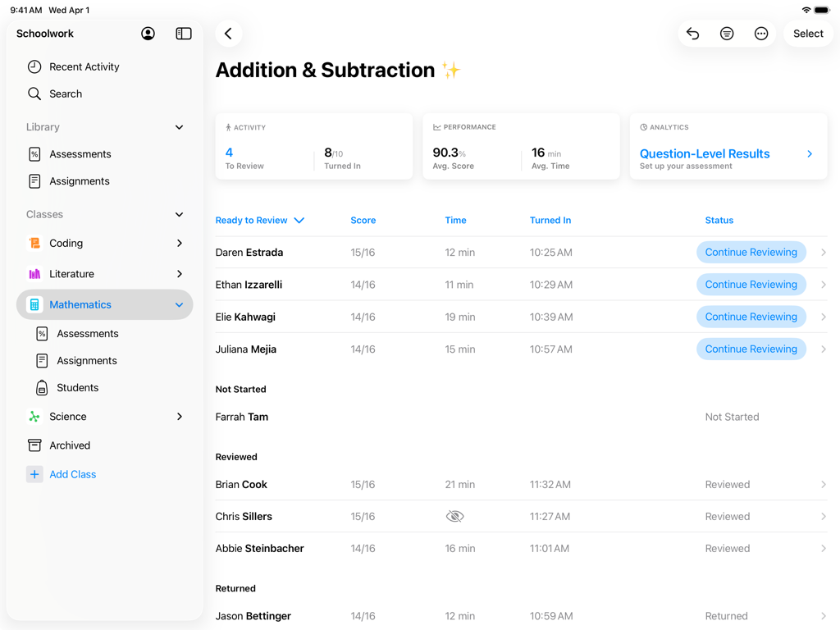Click the hidden time eye icon for Chris Sillers
Image resolution: width=840 pixels, height=630 pixels.
(x=454, y=516)
